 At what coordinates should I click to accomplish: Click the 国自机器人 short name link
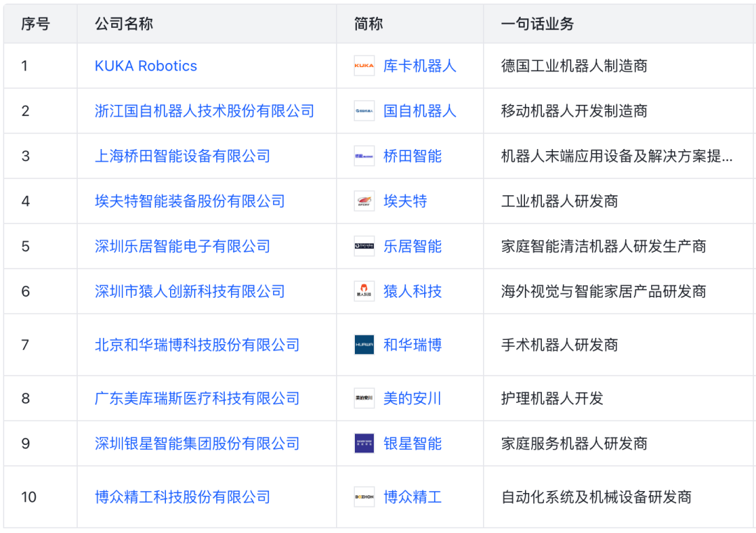(x=419, y=111)
